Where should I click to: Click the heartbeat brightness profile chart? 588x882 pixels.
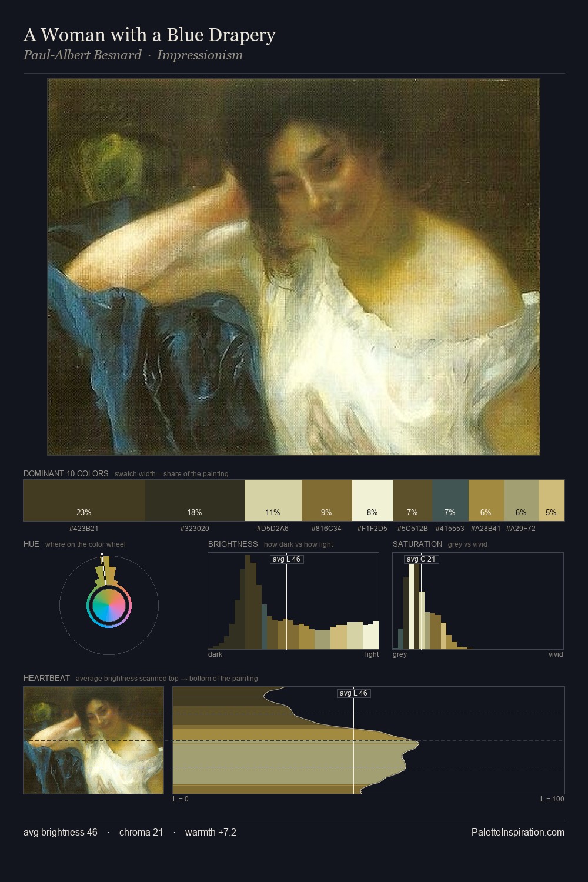pyautogui.click(x=369, y=740)
